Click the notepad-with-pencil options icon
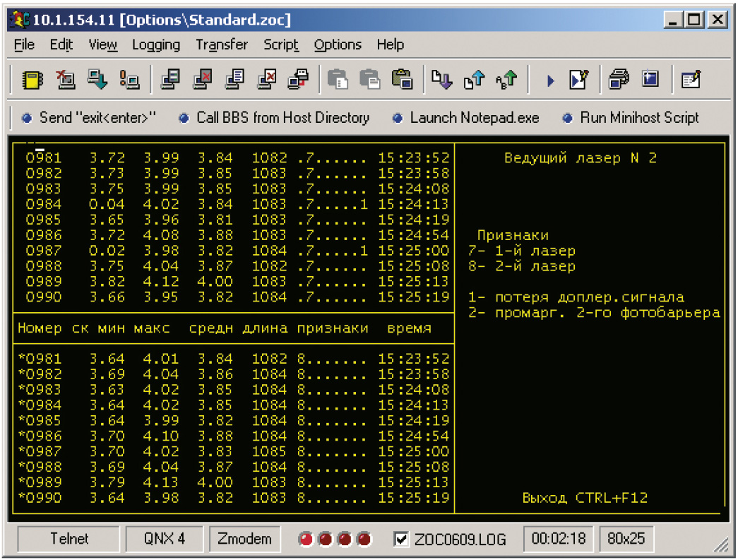 coord(691,80)
